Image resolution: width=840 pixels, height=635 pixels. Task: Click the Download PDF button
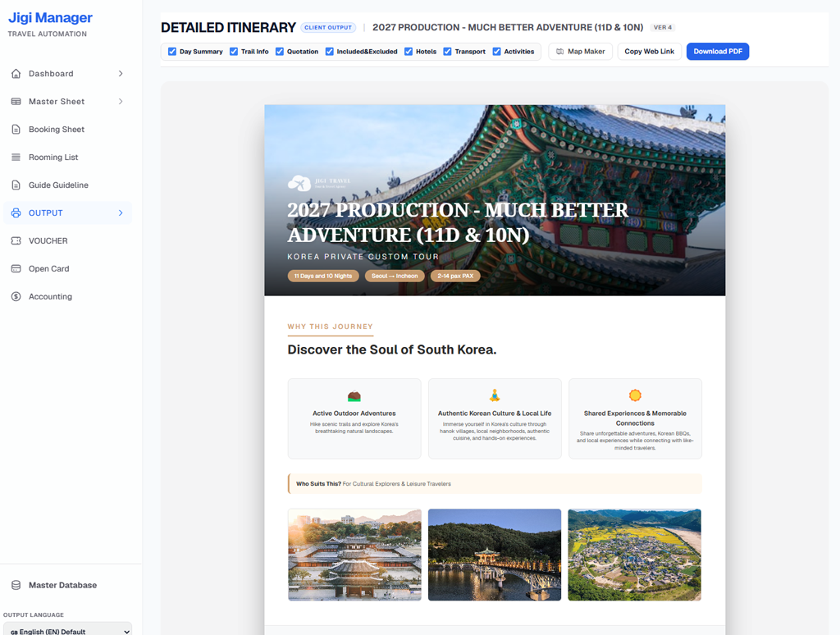[718, 52]
